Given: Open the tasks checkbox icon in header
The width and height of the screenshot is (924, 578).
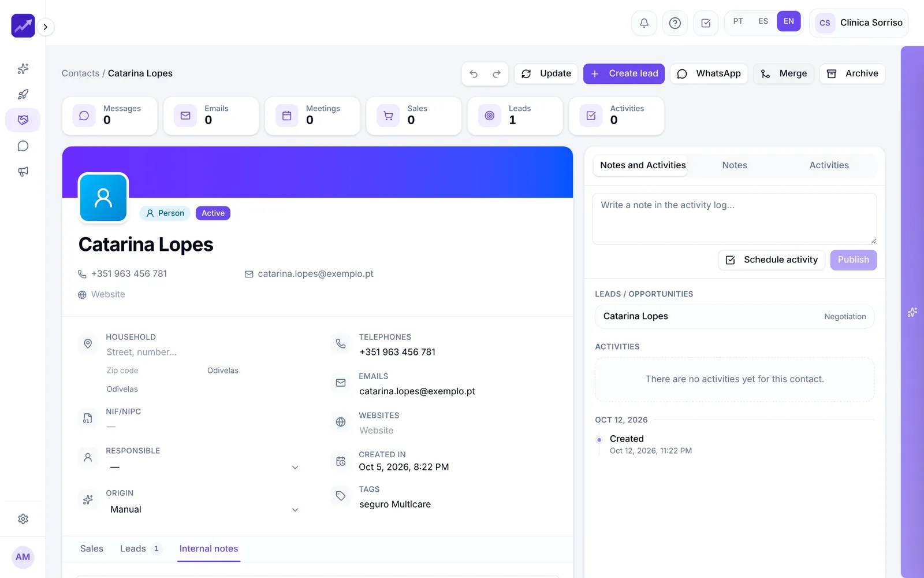Looking at the screenshot, I should [706, 23].
